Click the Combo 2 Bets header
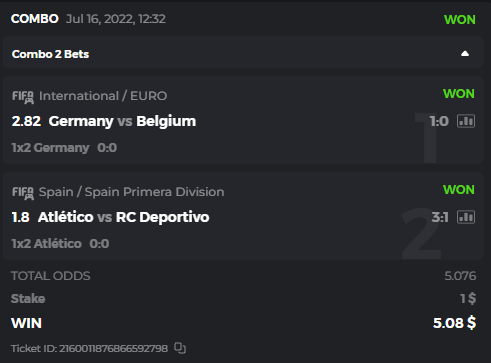491x363 pixels. pyautogui.click(x=243, y=52)
